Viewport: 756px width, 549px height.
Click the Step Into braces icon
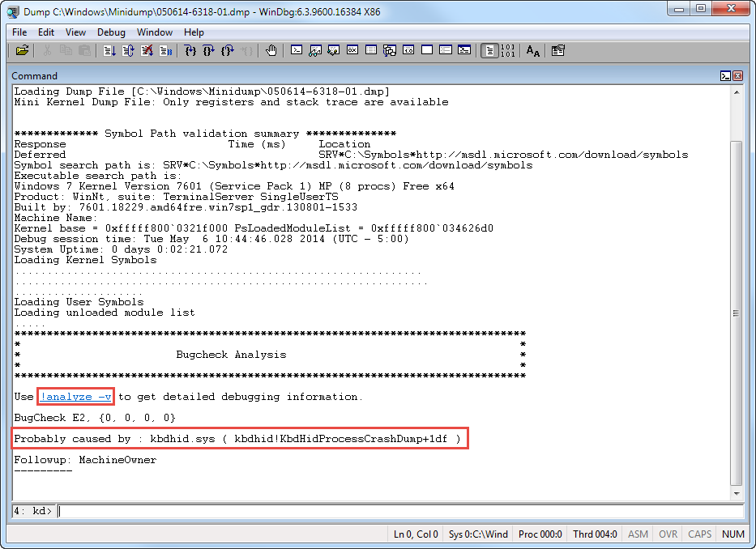[x=190, y=50]
